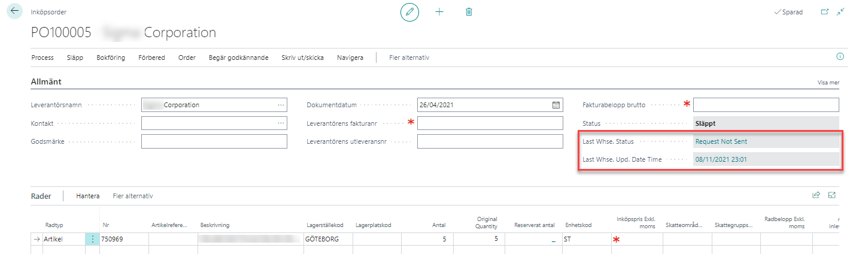
Task: Open the row options menu for Artikel line
Action: pos(93,239)
